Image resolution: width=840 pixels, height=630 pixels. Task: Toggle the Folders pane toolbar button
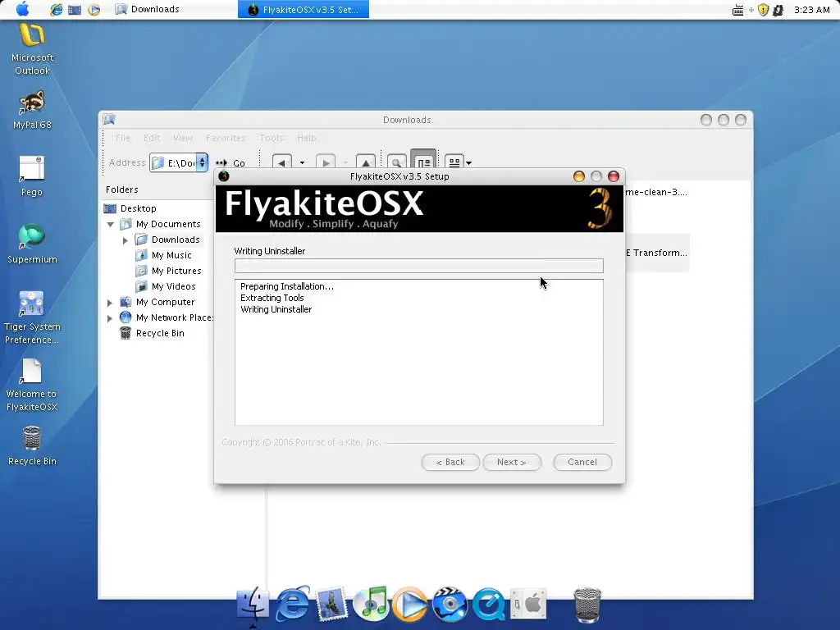tap(423, 161)
